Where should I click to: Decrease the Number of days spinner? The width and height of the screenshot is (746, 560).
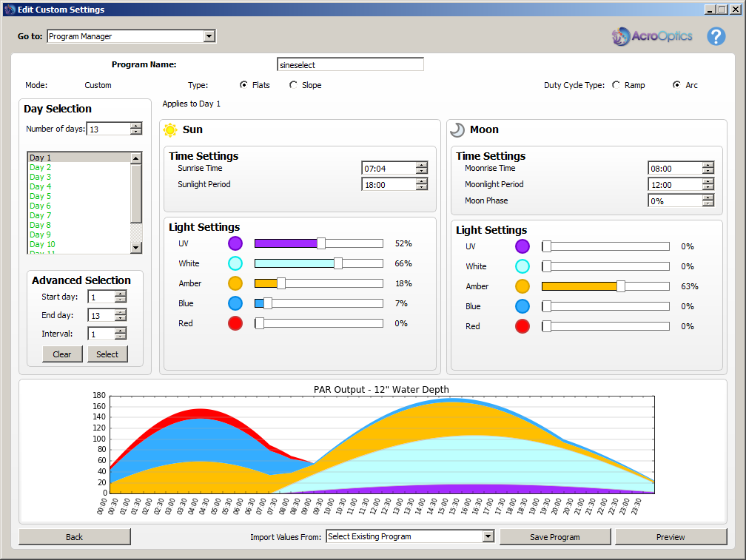click(136, 132)
